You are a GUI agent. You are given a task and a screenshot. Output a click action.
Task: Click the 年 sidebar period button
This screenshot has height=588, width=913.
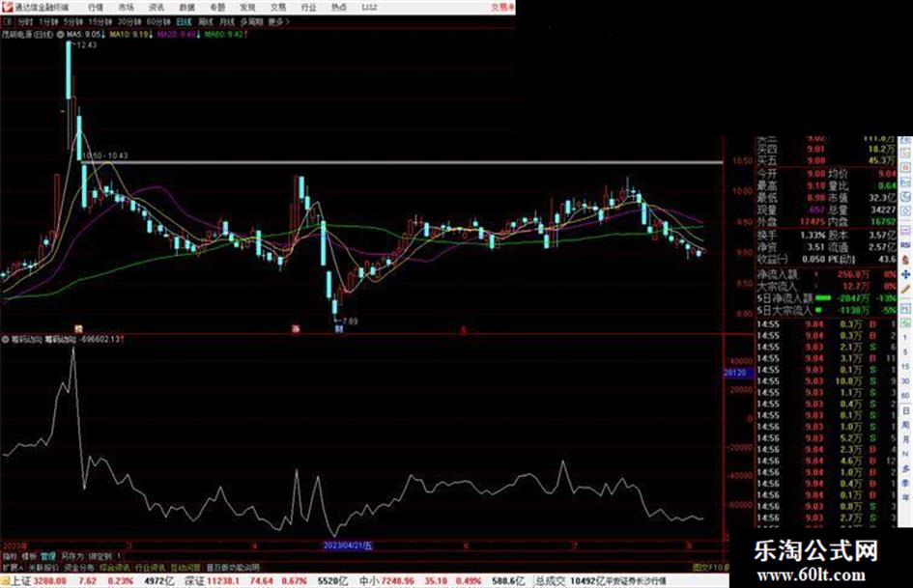pyautogui.click(x=905, y=498)
